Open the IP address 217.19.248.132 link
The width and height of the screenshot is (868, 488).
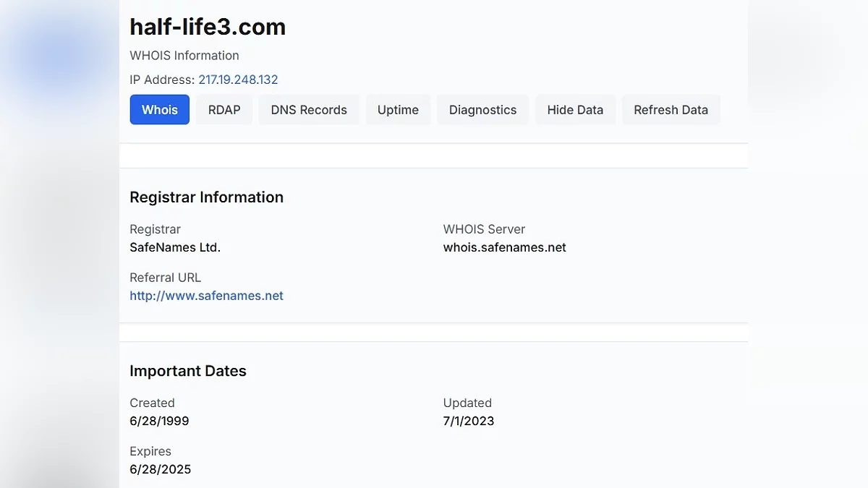coord(238,80)
